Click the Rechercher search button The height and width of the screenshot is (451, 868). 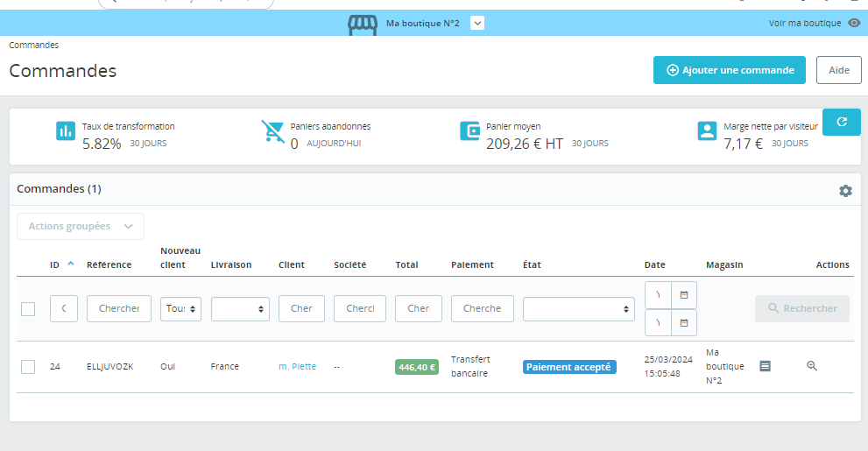802,309
